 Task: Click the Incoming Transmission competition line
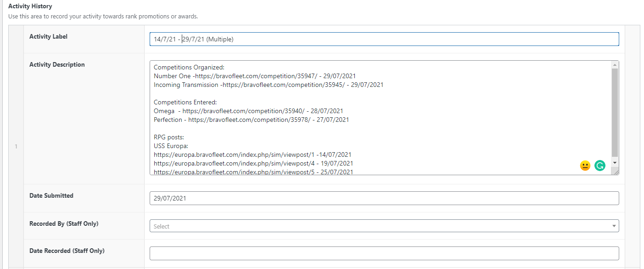268,85
